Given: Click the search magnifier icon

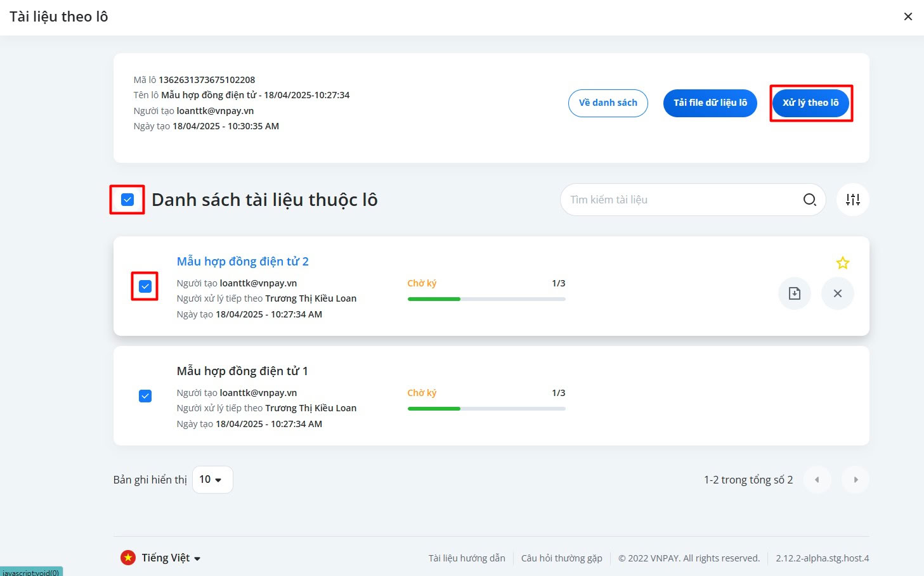Looking at the screenshot, I should click(809, 200).
